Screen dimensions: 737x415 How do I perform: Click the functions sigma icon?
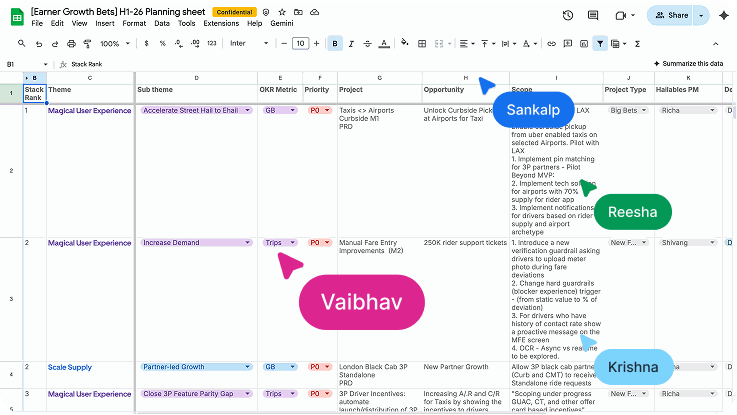pos(637,44)
